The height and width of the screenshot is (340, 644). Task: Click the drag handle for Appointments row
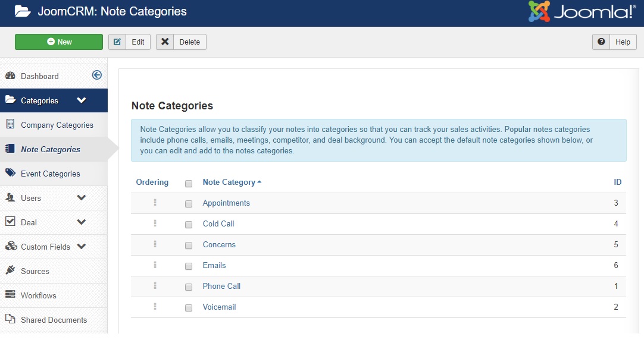point(155,203)
